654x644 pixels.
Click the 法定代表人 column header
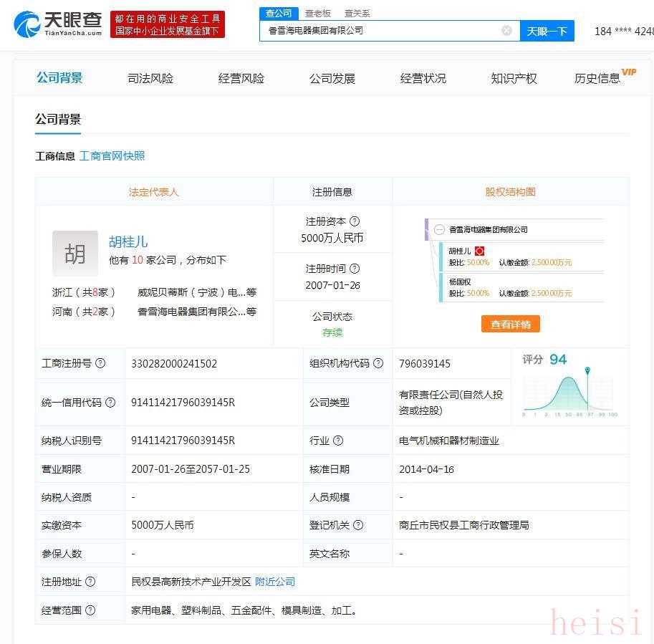point(153,192)
